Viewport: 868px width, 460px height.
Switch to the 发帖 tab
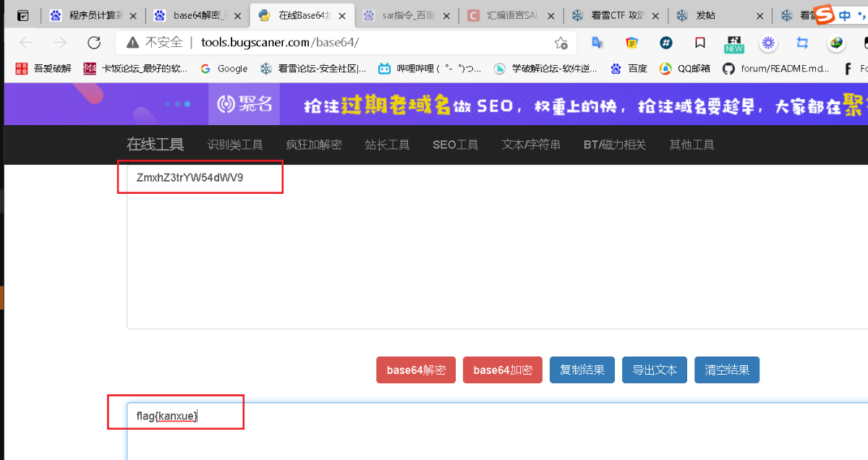720,15
